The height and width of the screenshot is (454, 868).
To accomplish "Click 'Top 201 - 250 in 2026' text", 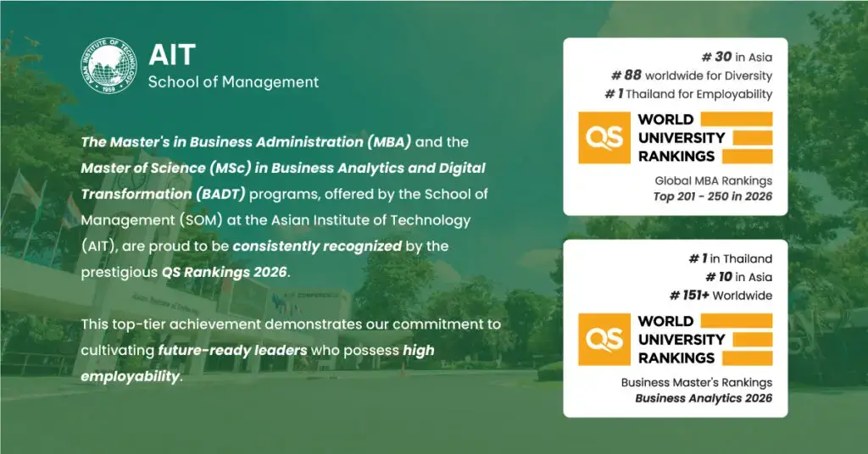I will pos(711,197).
